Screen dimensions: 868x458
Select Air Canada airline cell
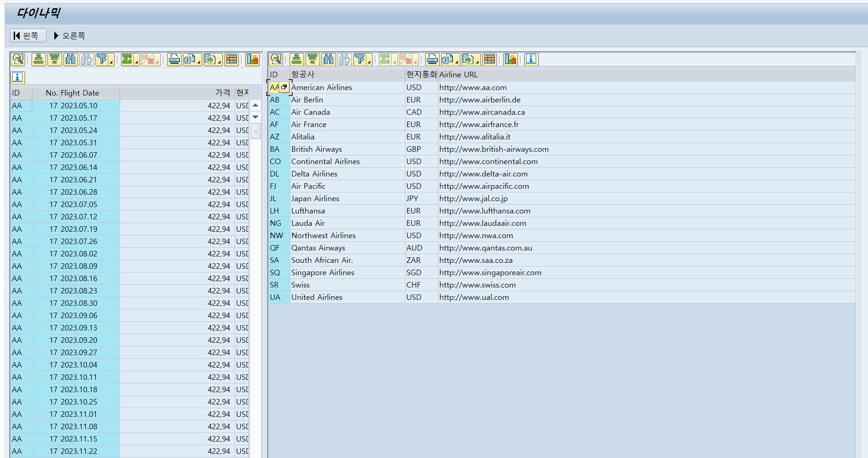click(x=347, y=112)
